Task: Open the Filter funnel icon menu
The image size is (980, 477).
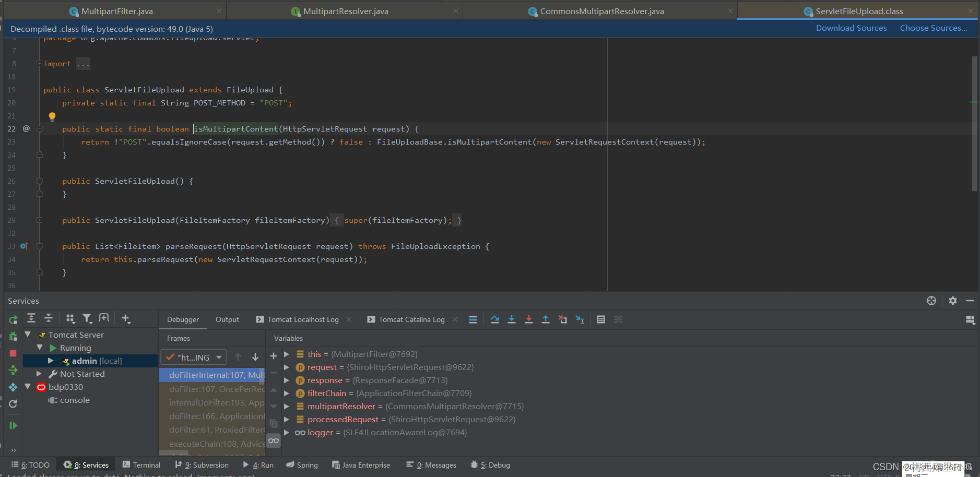Action: pyautogui.click(x=87, y=318)
